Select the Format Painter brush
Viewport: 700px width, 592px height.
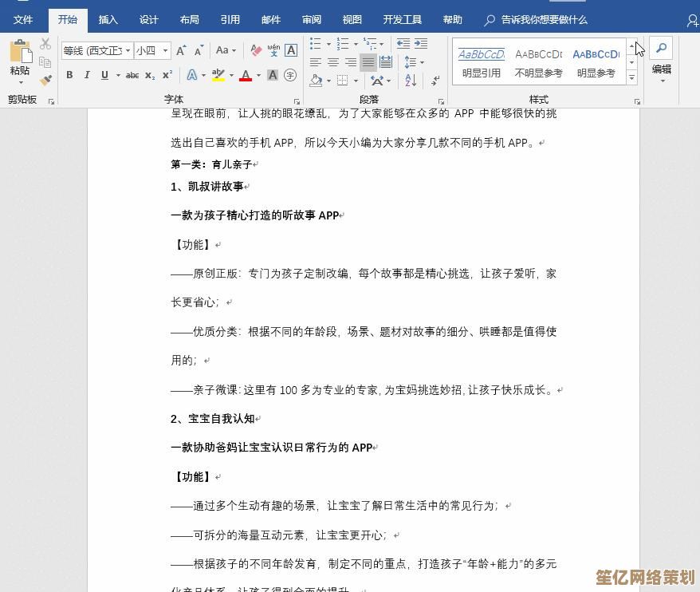[x=45, y=80]
